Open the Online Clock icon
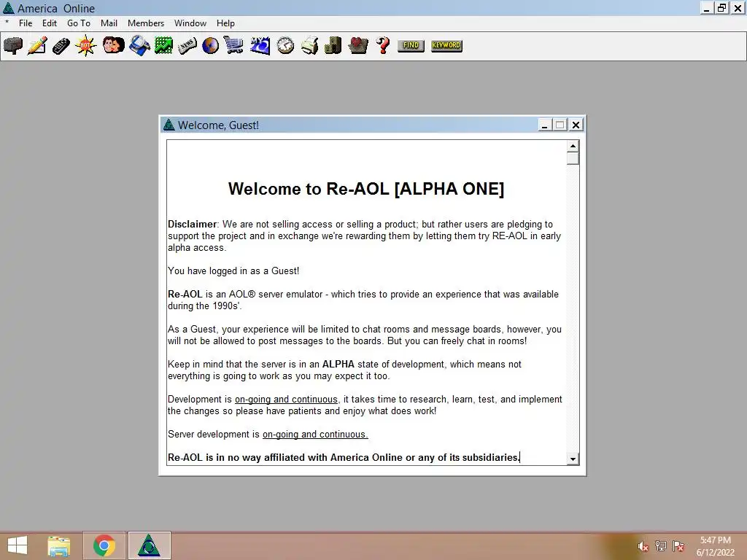The width and height of the screenshot is (747, 560). pyautogui.click(x=285, y=46)
